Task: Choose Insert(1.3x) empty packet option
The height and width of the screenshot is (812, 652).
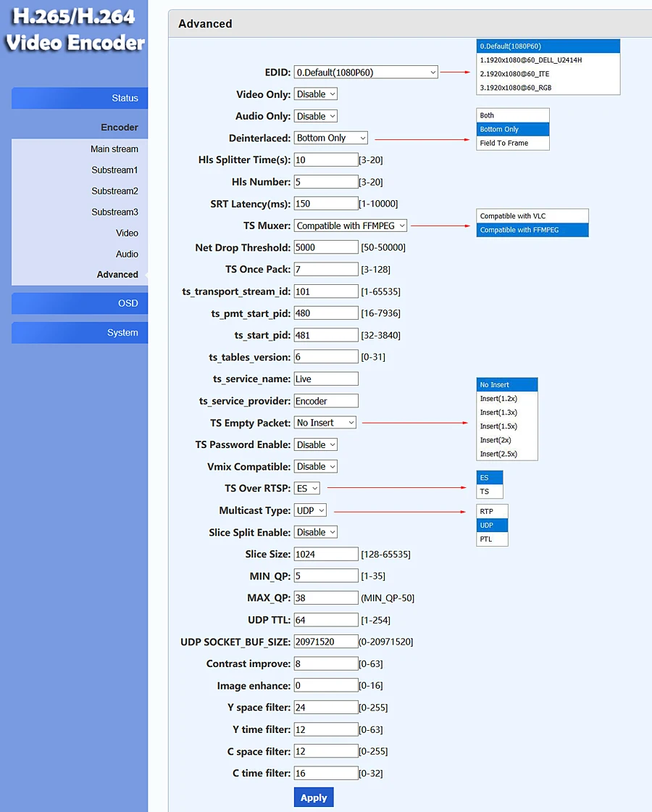Action: [507, 413]
